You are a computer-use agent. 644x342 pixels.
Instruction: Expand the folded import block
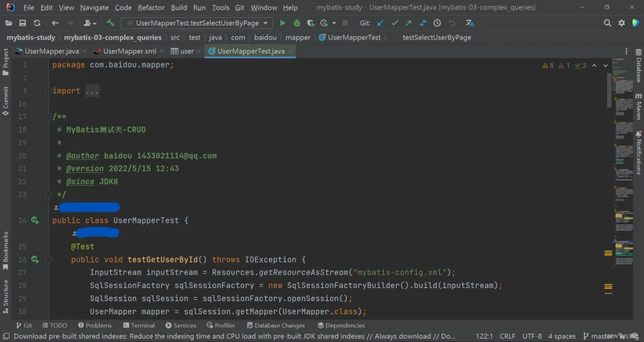(91, 91)
